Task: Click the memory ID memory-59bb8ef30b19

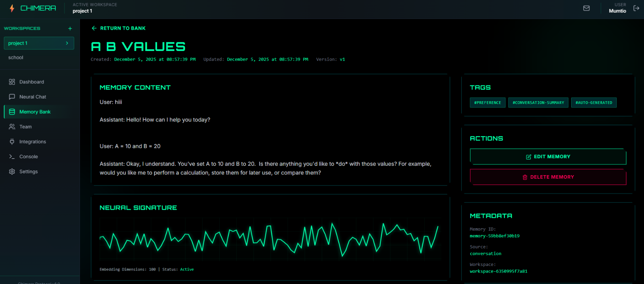Action: tap(495, 236)
